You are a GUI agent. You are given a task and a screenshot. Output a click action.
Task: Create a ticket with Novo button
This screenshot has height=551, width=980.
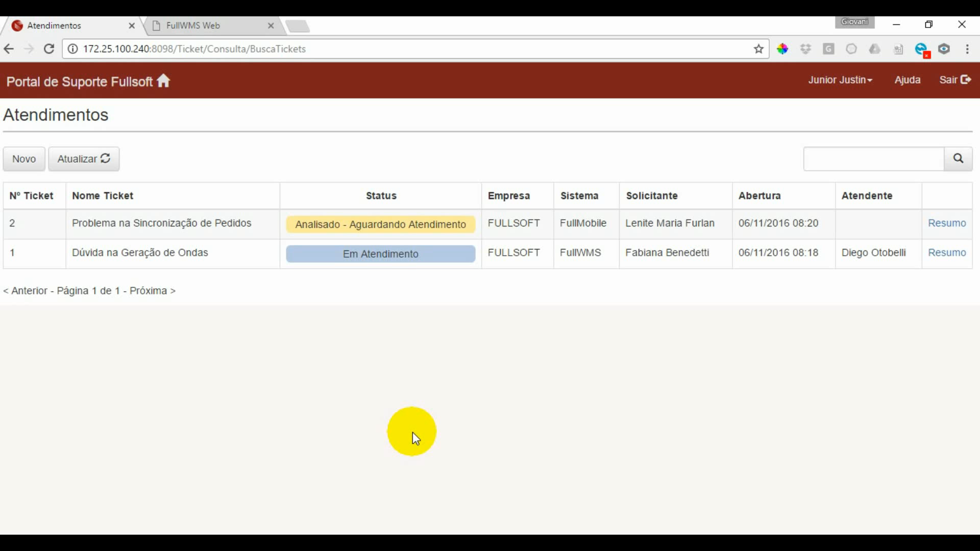click(24, 159)
